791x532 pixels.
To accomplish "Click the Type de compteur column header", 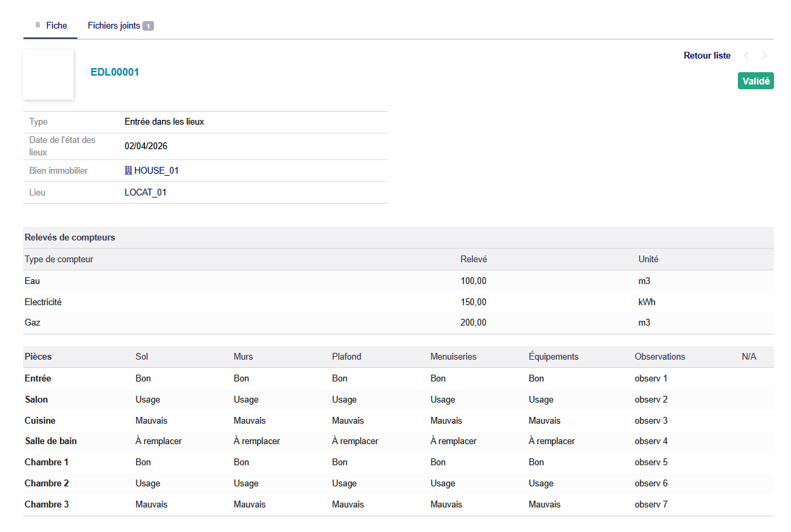I will 59,260.
